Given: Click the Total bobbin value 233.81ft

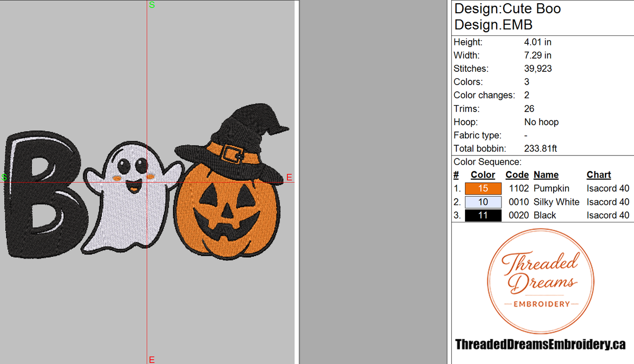Looking at the screenshot, I should (540, 149).
